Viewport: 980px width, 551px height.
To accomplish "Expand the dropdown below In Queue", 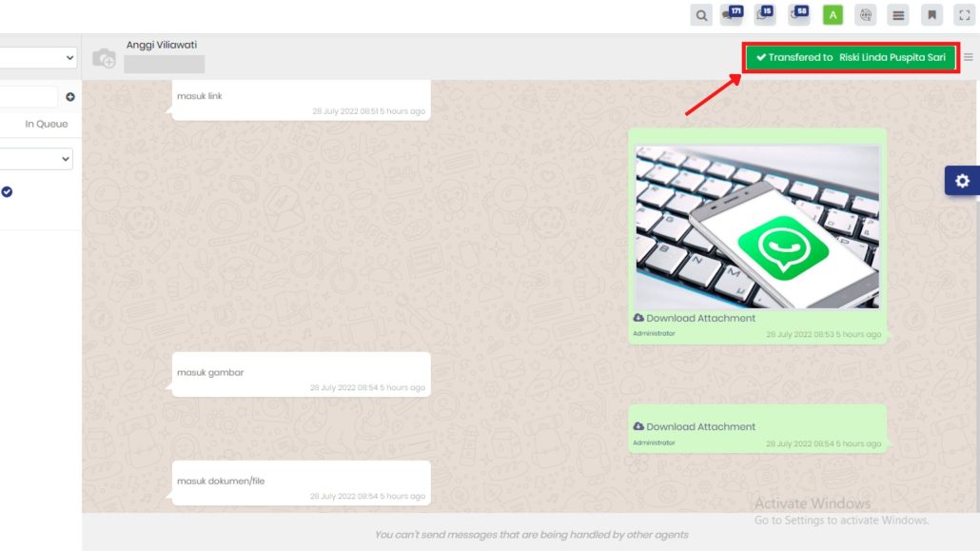I will [x=36, y=159].
